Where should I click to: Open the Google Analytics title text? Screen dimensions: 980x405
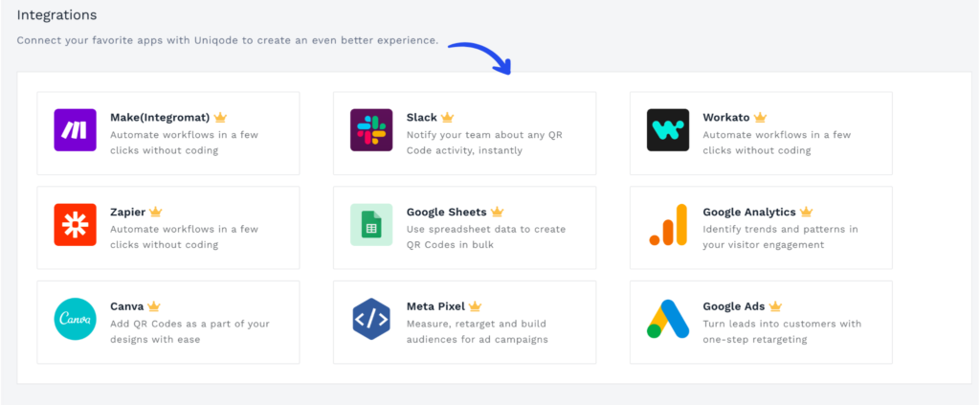[x=748, y=212]
